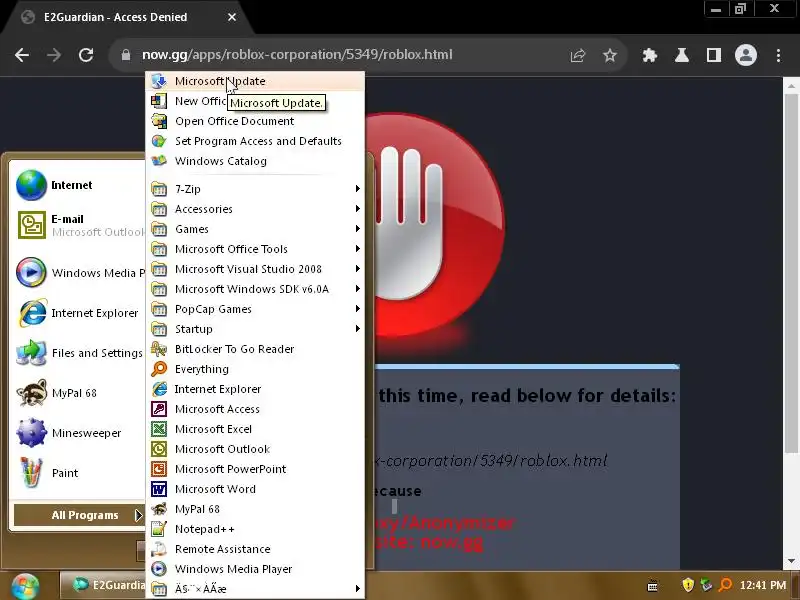Expand the PopCap Games submenu

point(255,309)
